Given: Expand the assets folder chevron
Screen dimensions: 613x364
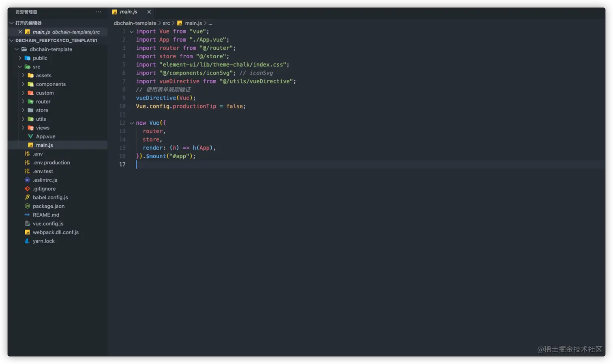Looking at the screenshot, I should [23, 75].
